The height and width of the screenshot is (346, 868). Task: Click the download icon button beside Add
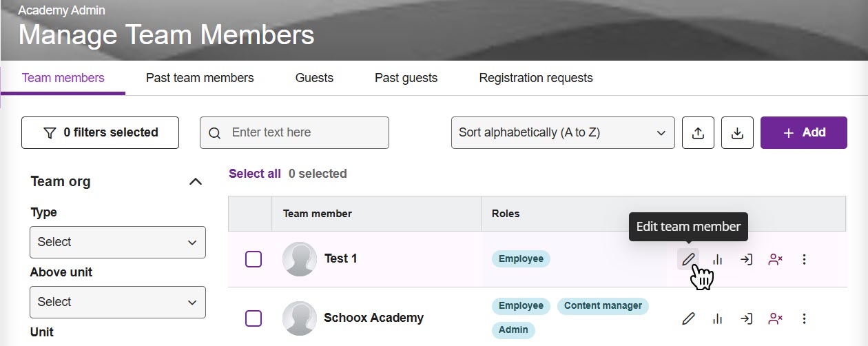click(x=737, y=133)
